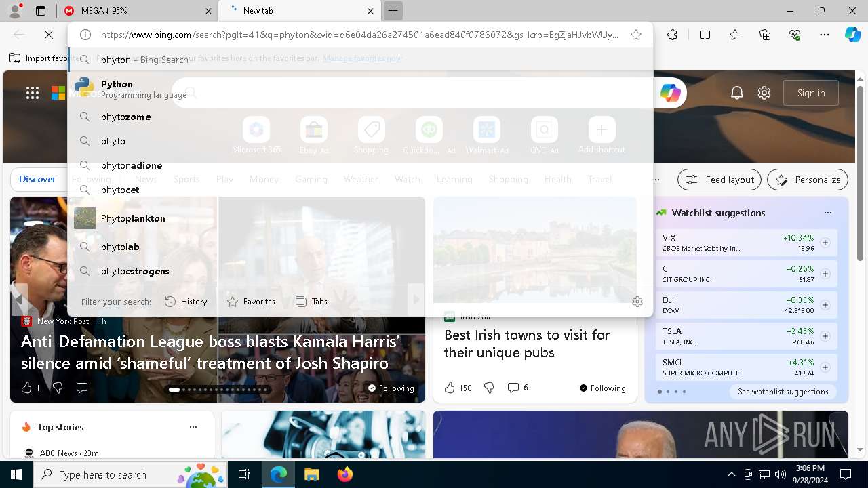
Task: Open the tab actions menu icon
Action: [x=41, y=11]
